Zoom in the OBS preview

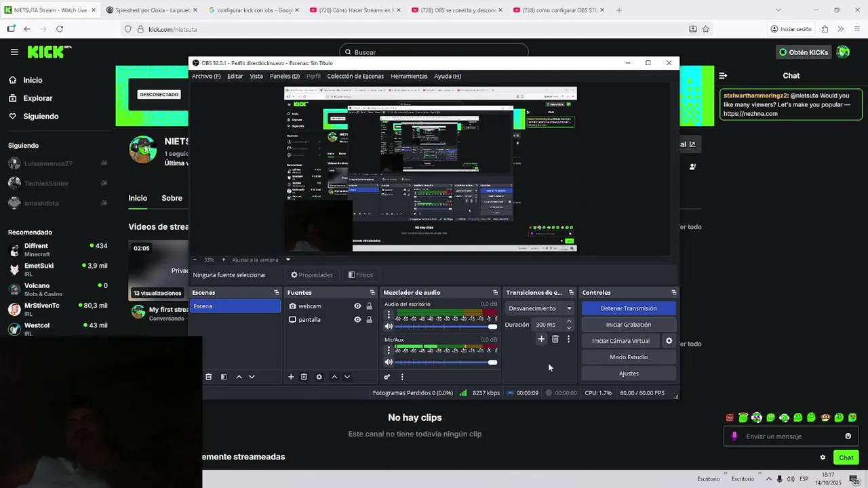pyautogui.click(x=224, y=260)
